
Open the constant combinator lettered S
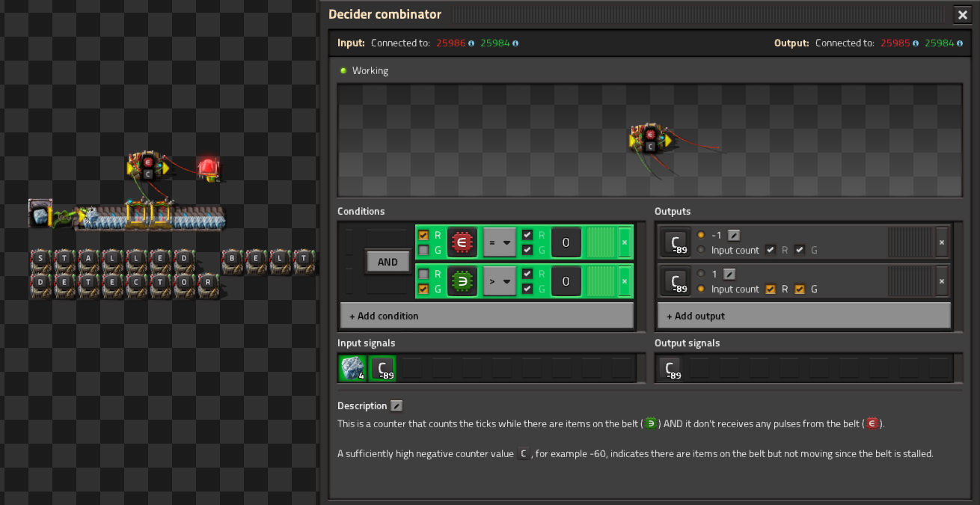(40, 260)
